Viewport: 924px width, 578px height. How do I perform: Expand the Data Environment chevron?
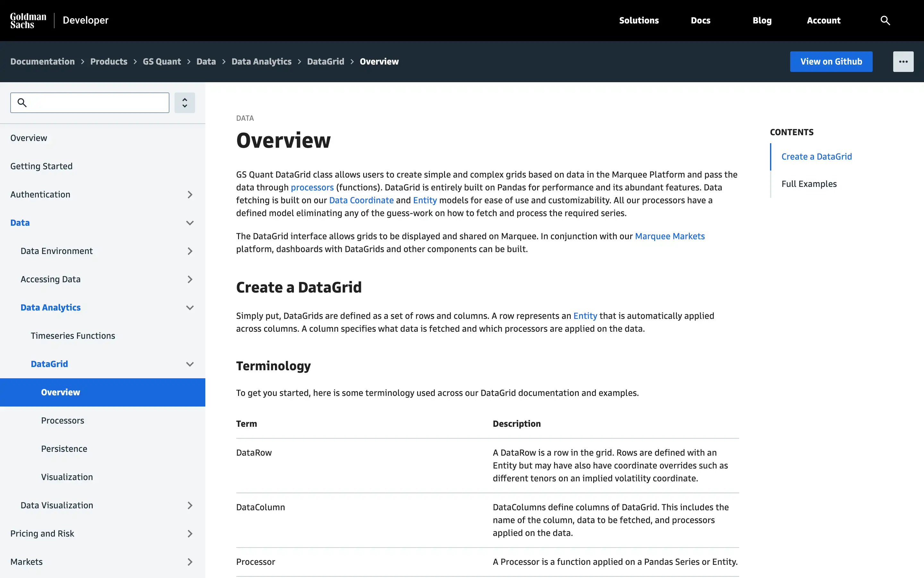[x=190, y=251]
